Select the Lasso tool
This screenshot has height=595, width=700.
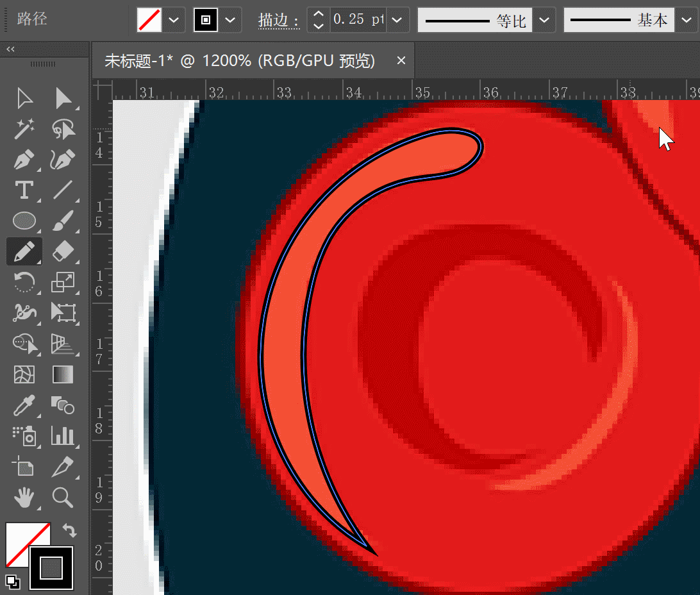63,129
